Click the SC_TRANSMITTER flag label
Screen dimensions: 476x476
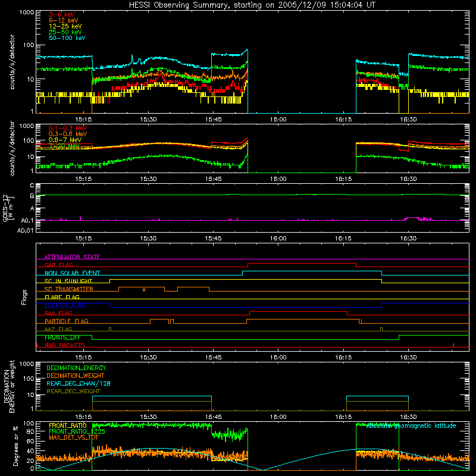point(69,289)
